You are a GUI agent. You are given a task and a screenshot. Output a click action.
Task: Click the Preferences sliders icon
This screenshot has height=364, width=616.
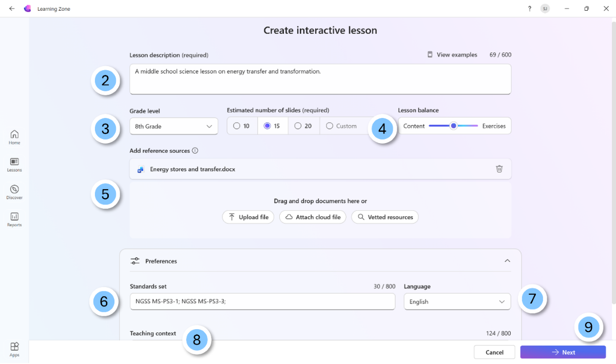click(135, 261)
